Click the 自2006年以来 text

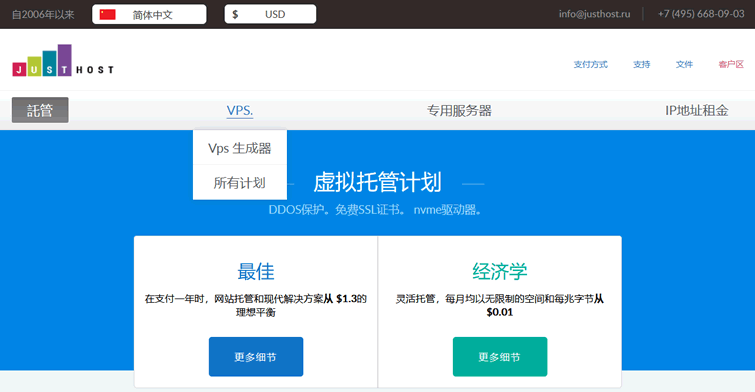tap(43, 15)
